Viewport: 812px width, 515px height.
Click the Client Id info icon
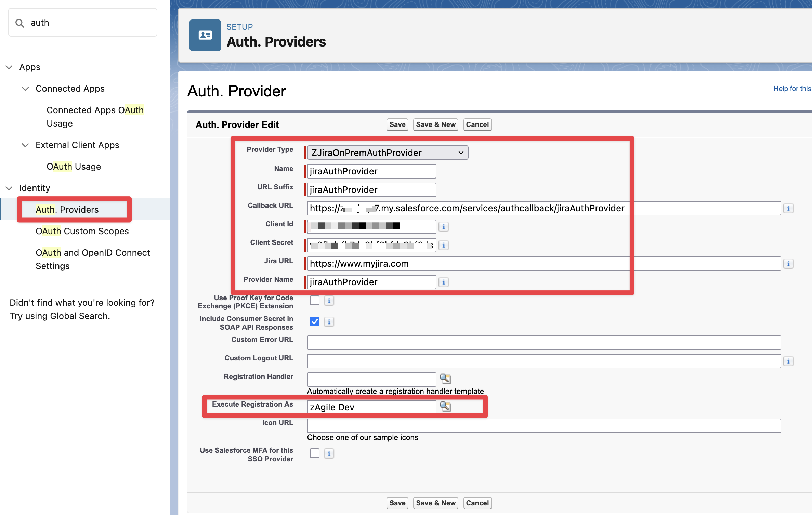443,227
